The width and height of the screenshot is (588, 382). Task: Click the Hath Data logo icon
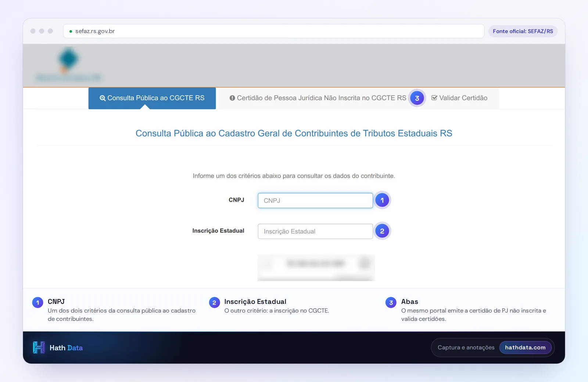(x=39, y=347)
